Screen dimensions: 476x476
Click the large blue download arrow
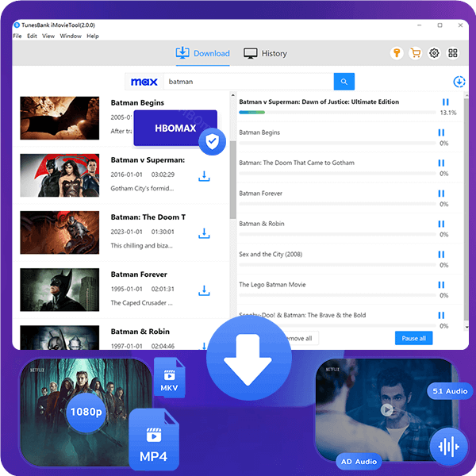248,359
